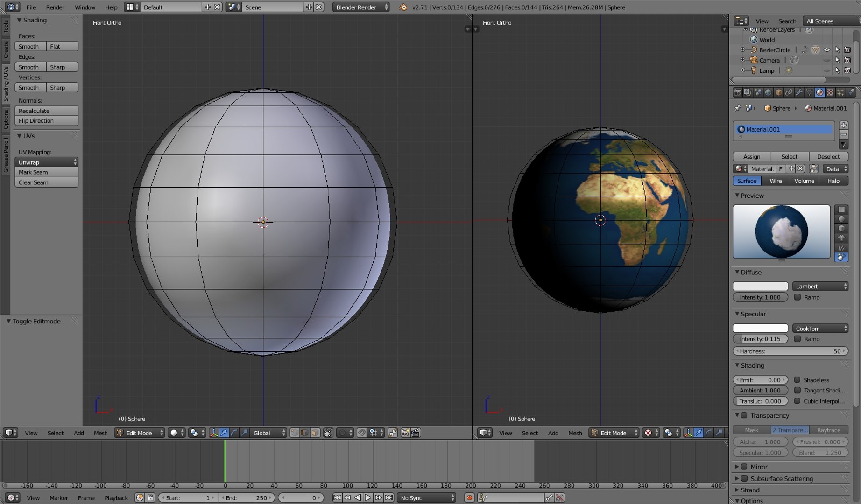Select Vertex select mode in left viewport

tap(294, 433)
